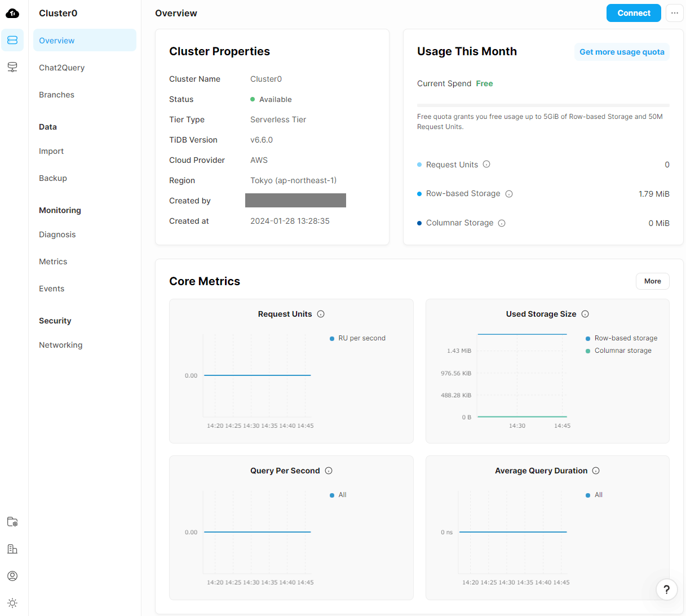
Task: Toggle All legend in Query Per Second chart
Action: (x=338, y=495)
